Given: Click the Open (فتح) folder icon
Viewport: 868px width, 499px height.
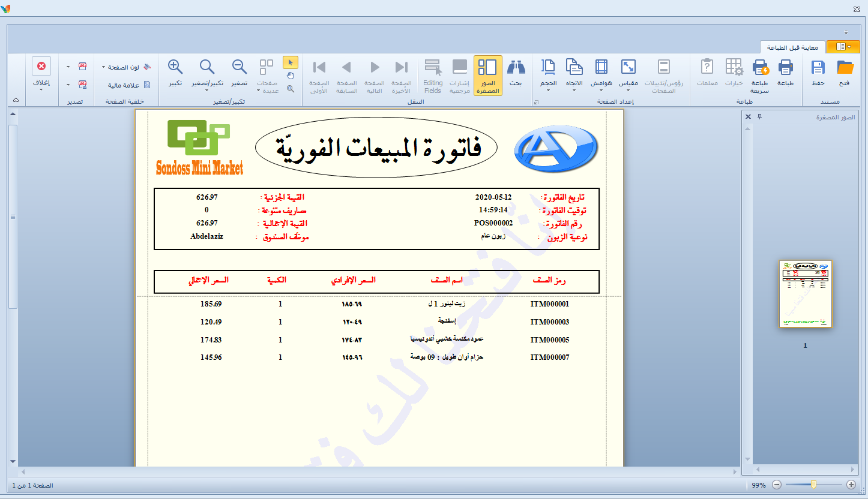Looking at the screenshot, I should (x=845, y=68).
